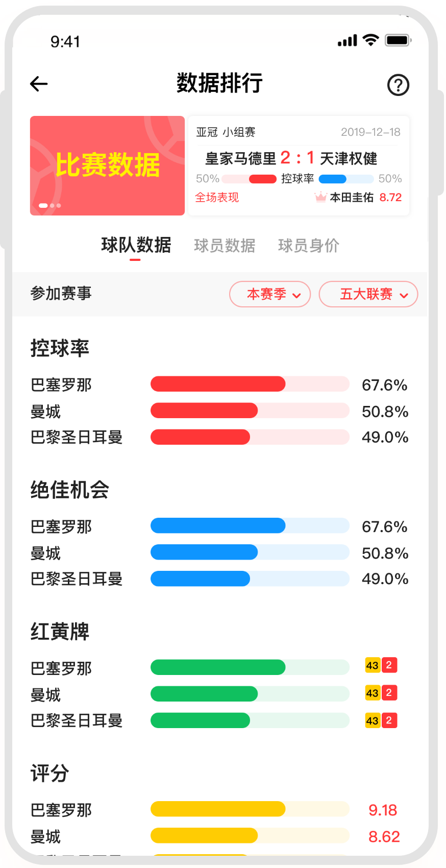Select the 球队数据 tab
446x868 pixels.
(136, 246)
